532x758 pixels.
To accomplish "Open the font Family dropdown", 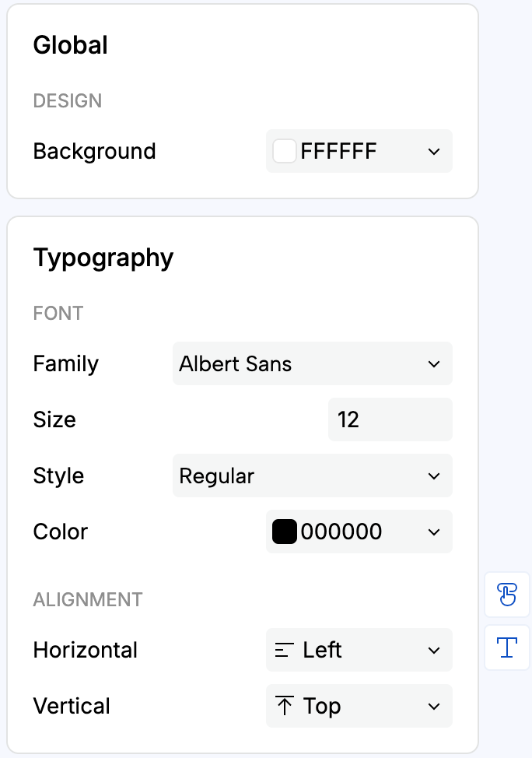I will click(x=434, y=363).
